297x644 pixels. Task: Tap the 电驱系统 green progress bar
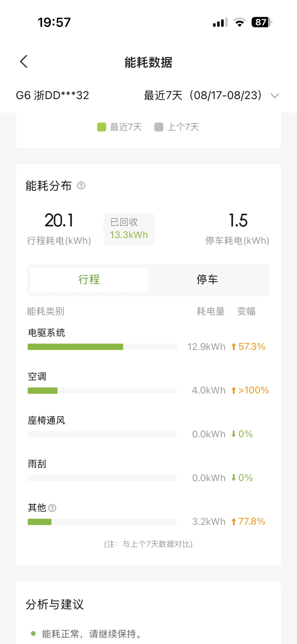click(76, 347)
